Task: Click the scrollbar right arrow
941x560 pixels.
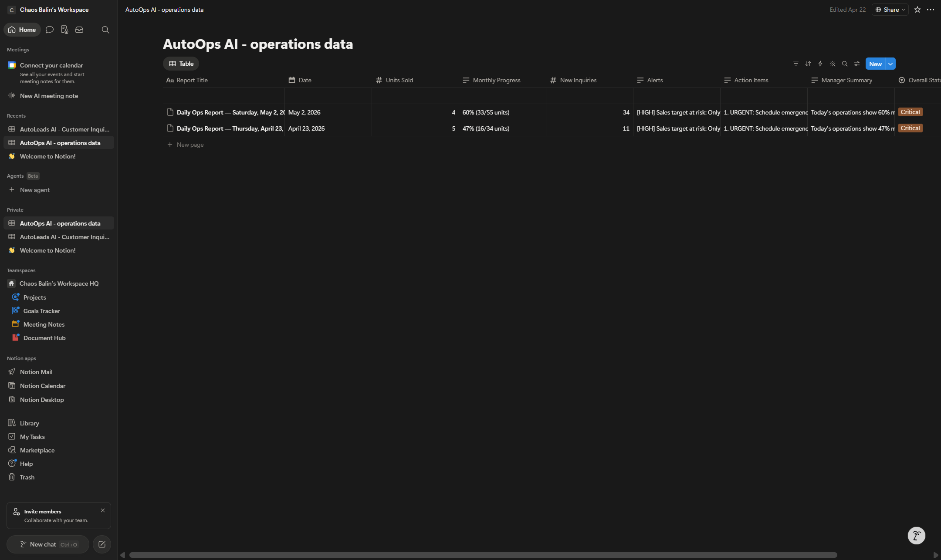Action: coord(936,555)
